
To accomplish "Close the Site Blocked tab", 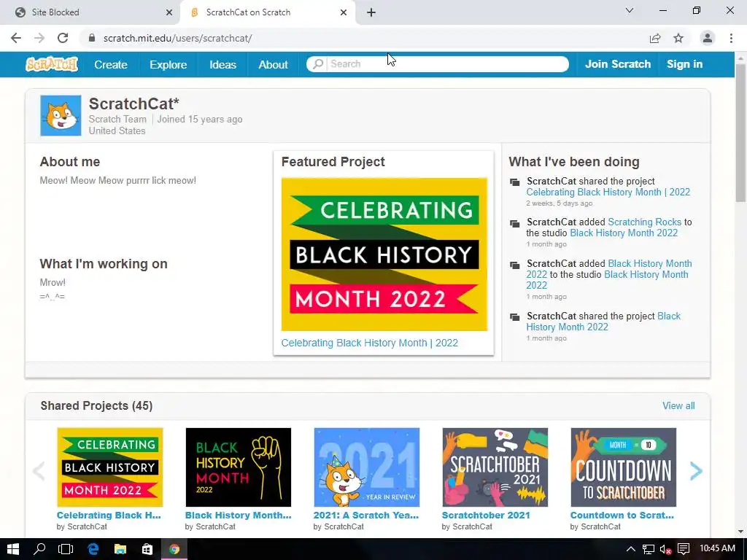I will pyautogui.click(x=169, y=12).
